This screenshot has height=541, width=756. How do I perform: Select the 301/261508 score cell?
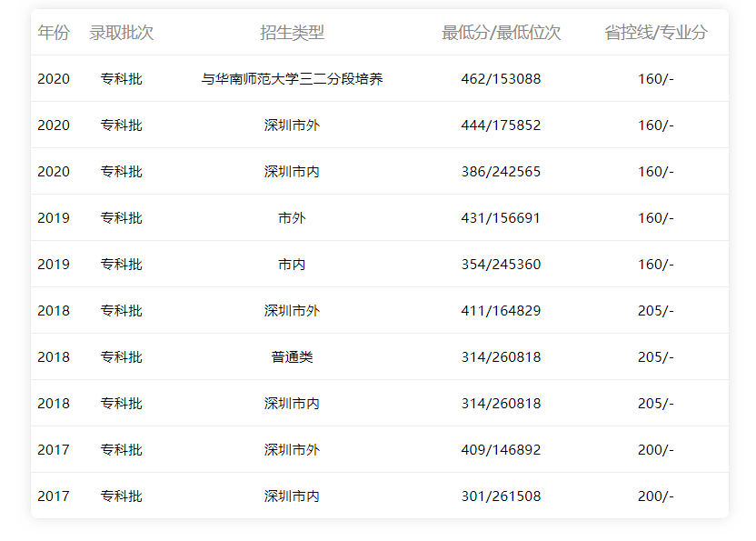click(501, 496)
